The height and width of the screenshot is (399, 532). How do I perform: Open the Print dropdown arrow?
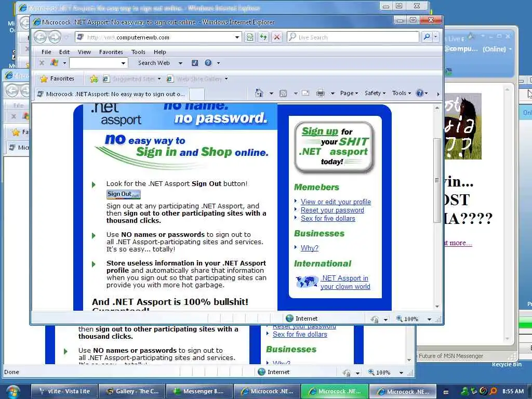click(x=332, y=94)
